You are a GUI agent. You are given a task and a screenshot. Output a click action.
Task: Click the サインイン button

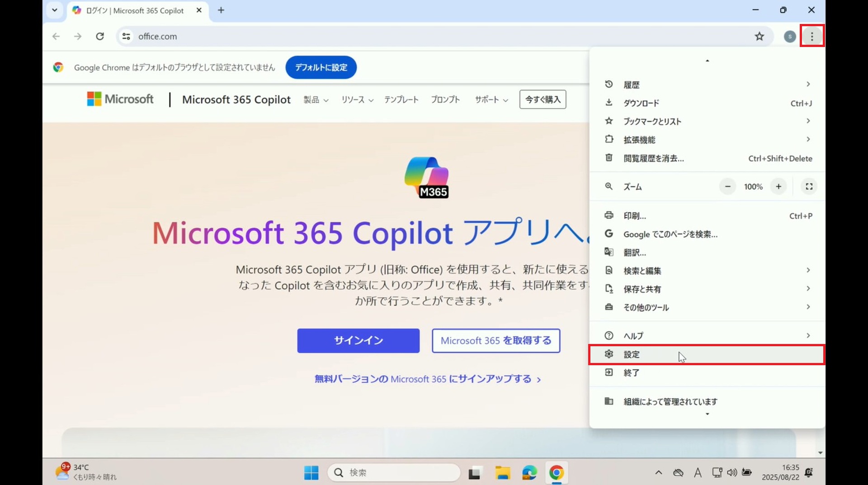(x=358, y=340)
